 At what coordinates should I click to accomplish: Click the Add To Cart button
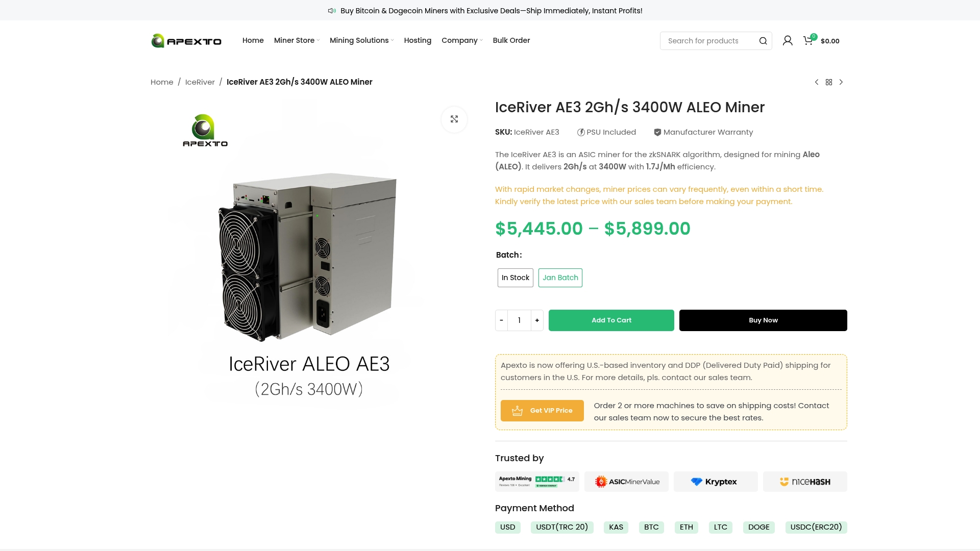611,320
